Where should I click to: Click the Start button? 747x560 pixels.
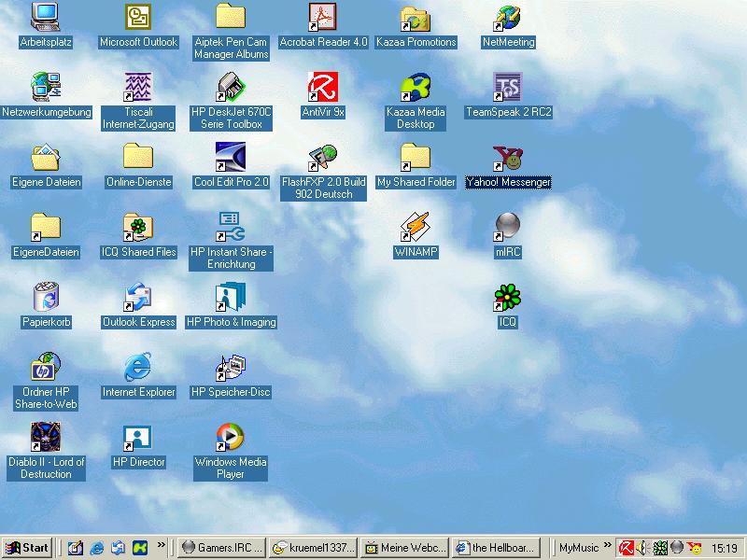point(27,548)
